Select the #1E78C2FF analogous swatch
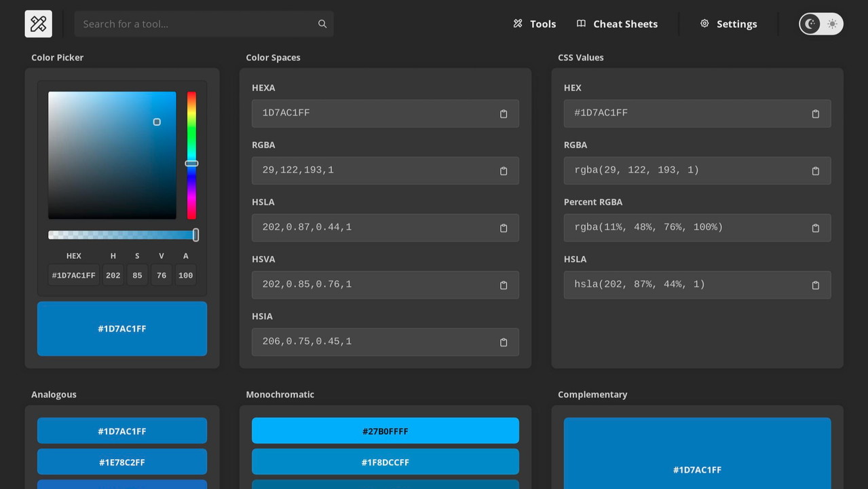This screenshot has height=489, width=868. [x=122, y=463]
